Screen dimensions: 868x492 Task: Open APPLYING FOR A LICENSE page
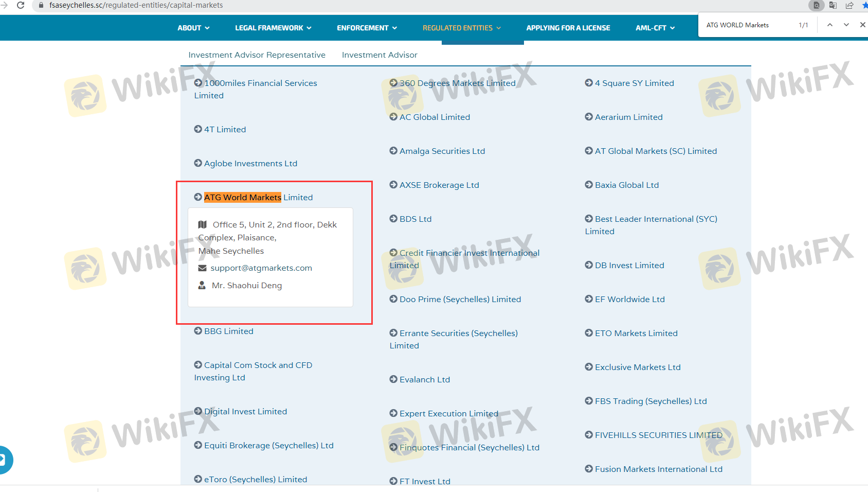click(568, 28)
